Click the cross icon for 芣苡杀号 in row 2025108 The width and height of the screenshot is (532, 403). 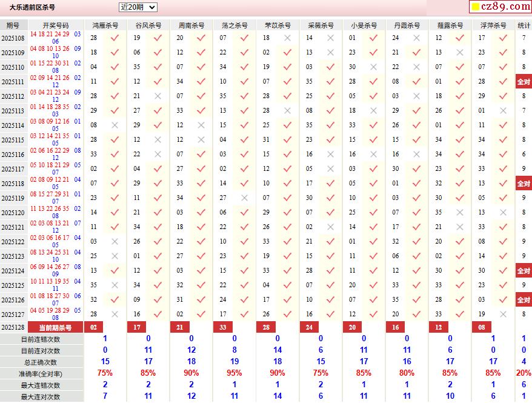287,38
